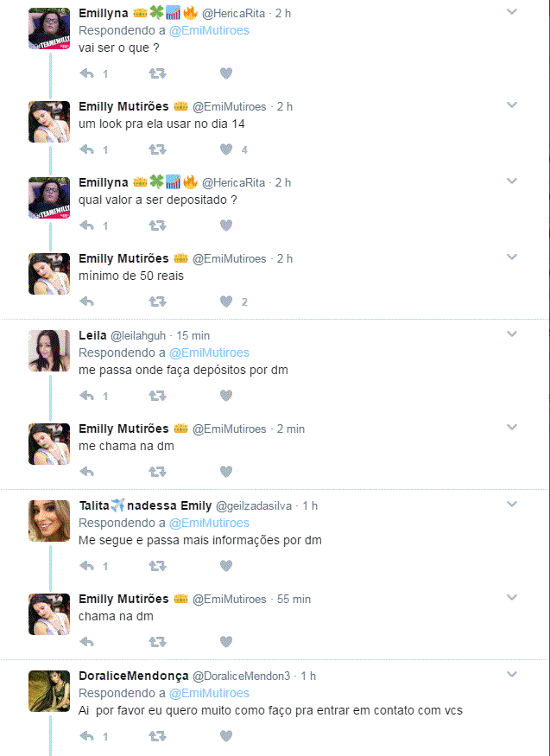Retweet the "mínimo de 50 reais" tweet

click(x=157, y=302)
